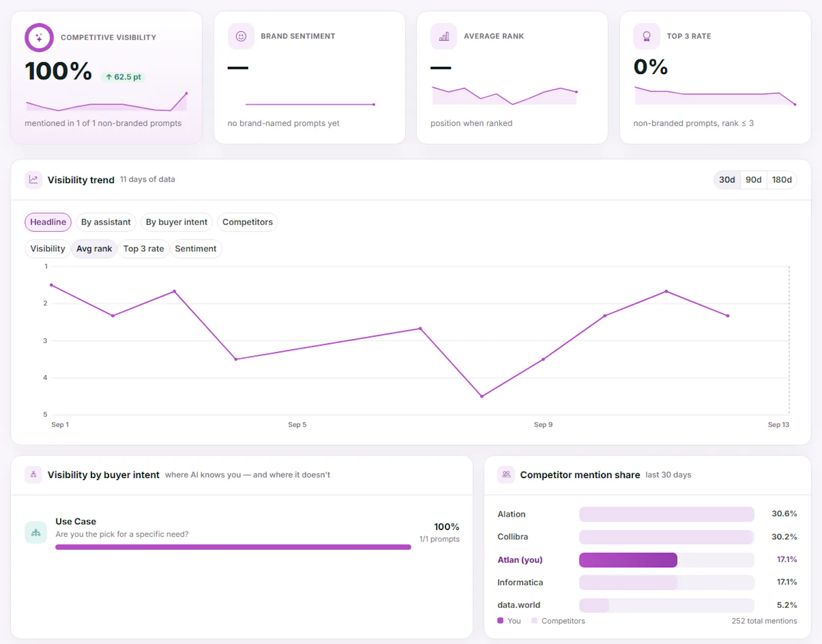The image size is (822, 644).
Task: Select the 30d time range
Action: pos(727,180)
